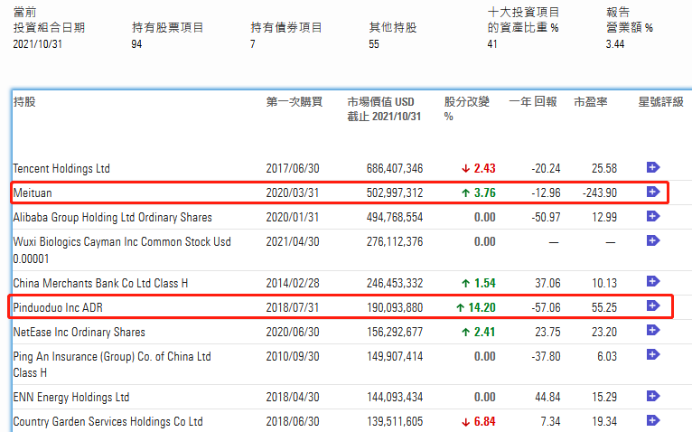Image resolution: width=693 pixels, height=432 pixels.
Task: Open Ping An Insurance holding link
Action: click(110, 357)
